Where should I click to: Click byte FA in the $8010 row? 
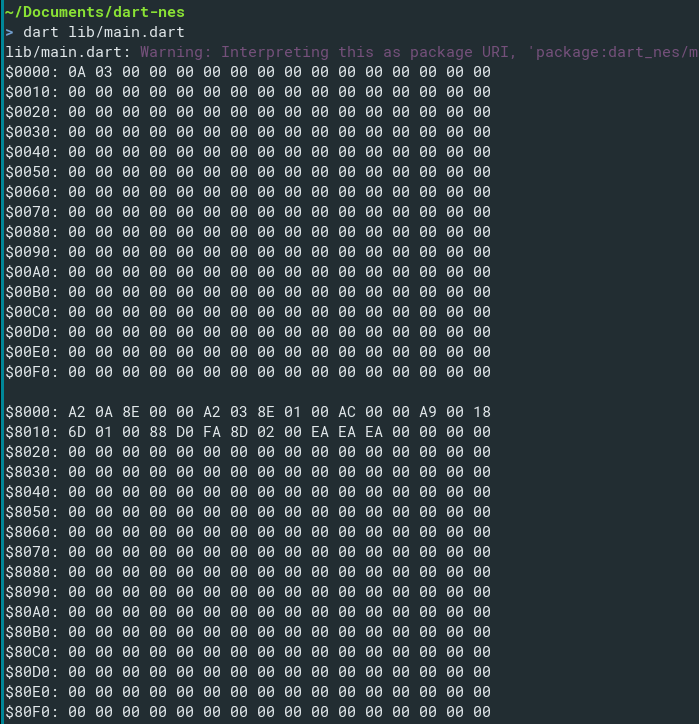click(x=212, y=432)
